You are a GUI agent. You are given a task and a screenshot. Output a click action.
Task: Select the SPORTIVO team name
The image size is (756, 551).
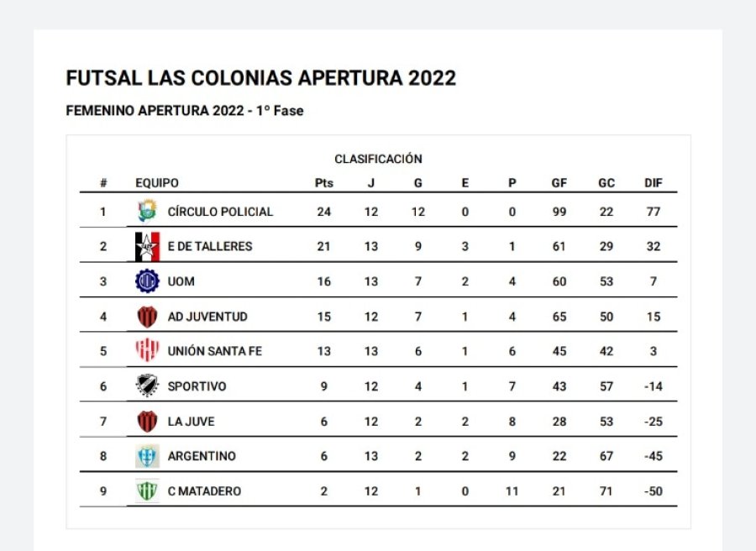197,387
